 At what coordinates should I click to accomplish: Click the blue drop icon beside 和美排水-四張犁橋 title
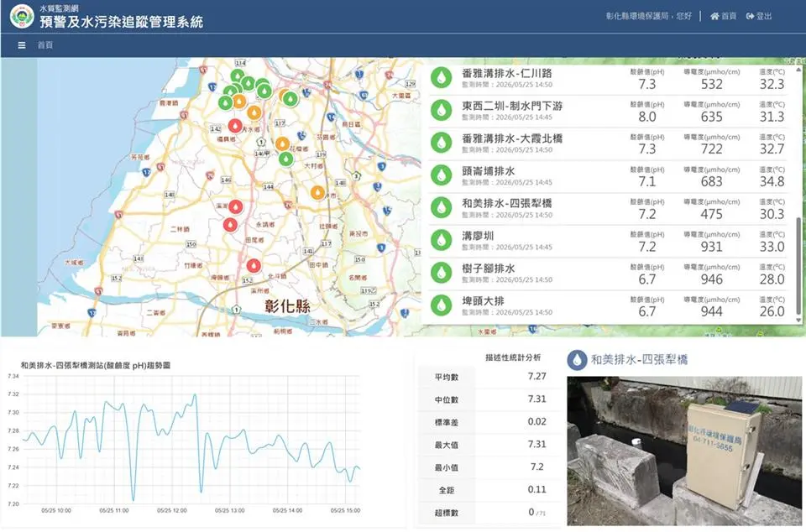(x=577, y=360)
